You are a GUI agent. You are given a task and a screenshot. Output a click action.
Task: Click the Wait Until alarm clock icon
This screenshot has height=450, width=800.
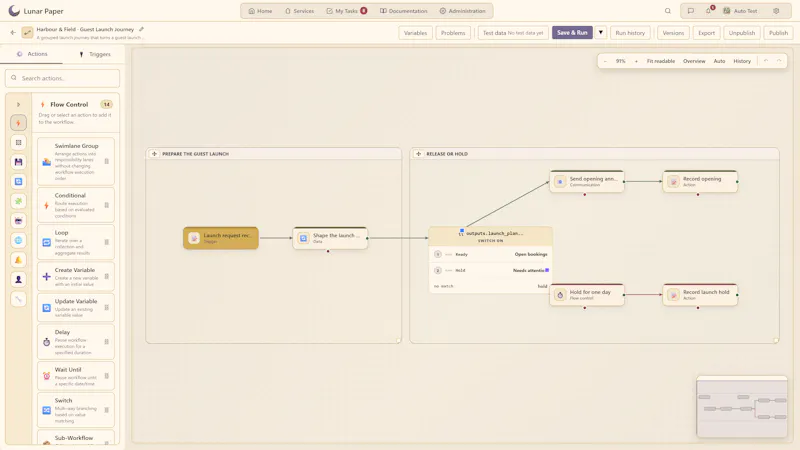tap(46, 376)
